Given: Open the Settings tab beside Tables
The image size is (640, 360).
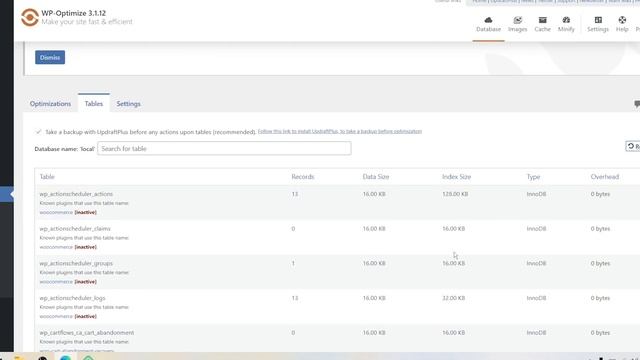Looking at the screenshot, I should (x=128, y=104).
